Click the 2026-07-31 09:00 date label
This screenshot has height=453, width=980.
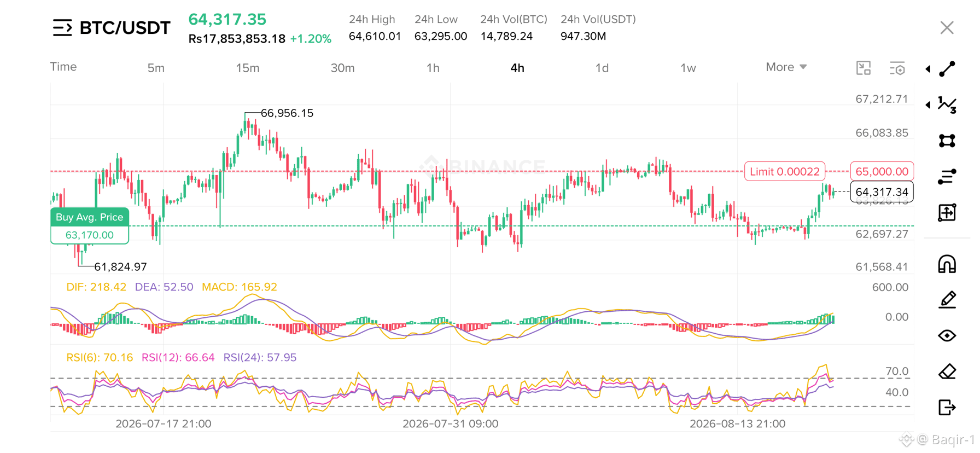tap(451, 423)
